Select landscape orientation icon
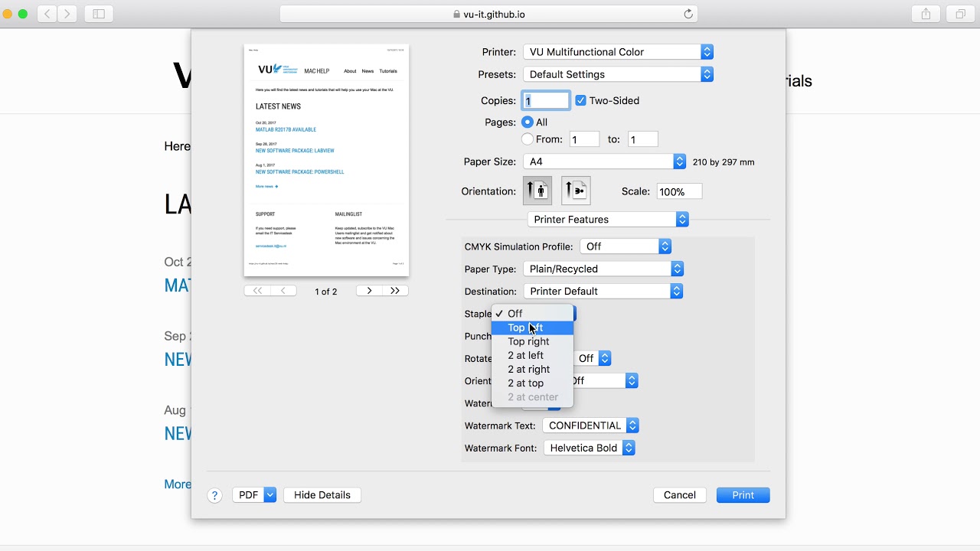This screenshot has height=551, width=980. [576, 191]
